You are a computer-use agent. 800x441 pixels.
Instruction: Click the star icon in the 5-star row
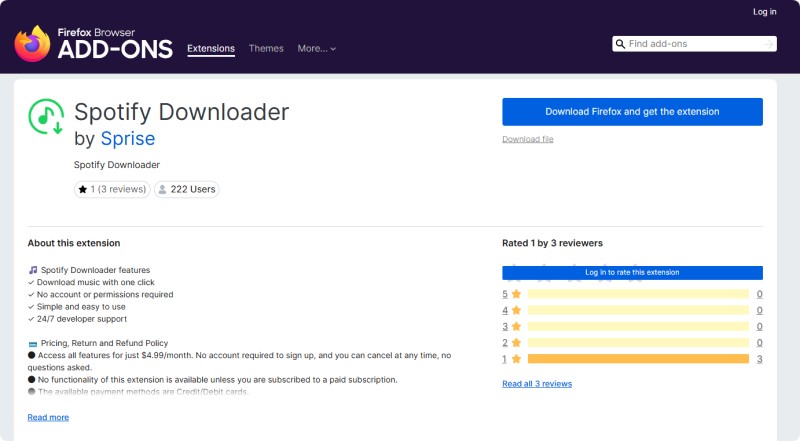click(x=516, y=294)
